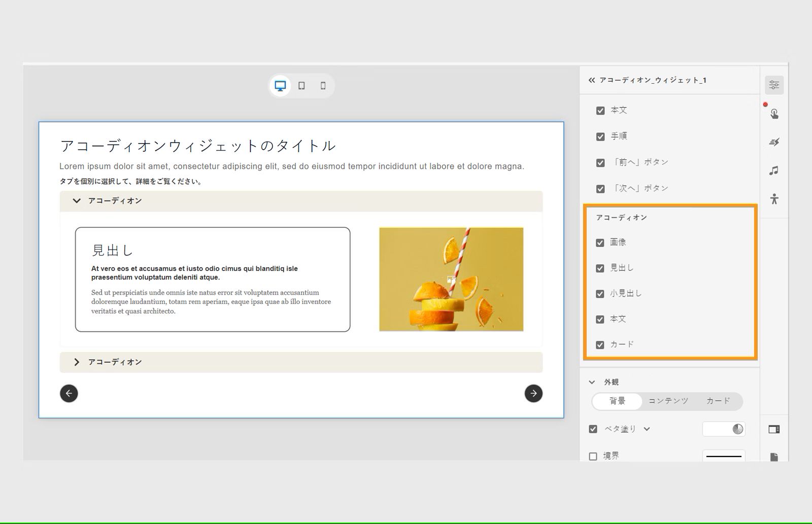Viewport: 812px width, 524px height.
Task: Open the accessibility figure panel icon
Action: pos(774,199)
